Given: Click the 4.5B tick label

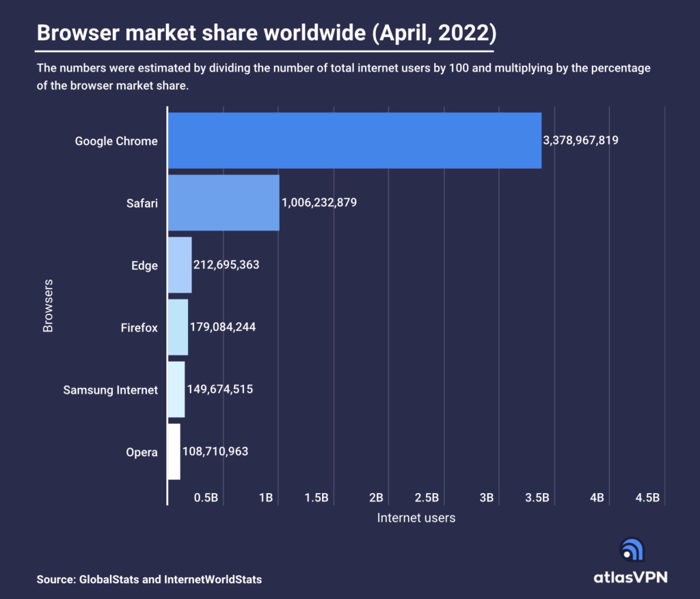Looking at the screenshot, I should [x=647, y=498].
